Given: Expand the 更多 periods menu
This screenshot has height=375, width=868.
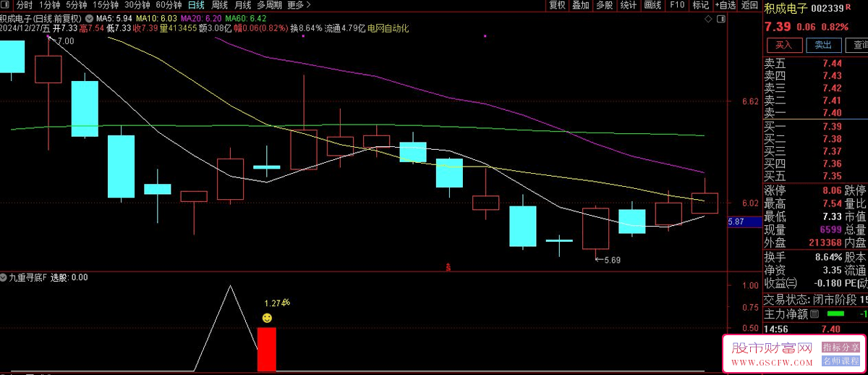Looking at the screenshot, I should (299, 4).
